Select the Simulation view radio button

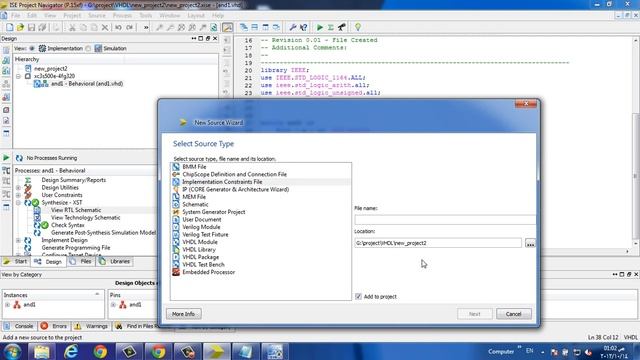click(88, 49)
